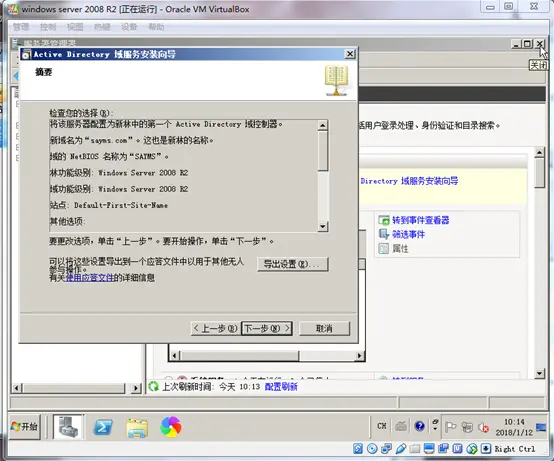Open the 帮助 menu in VirtualBox
The image size is (554, 461).
pos(157,27)
